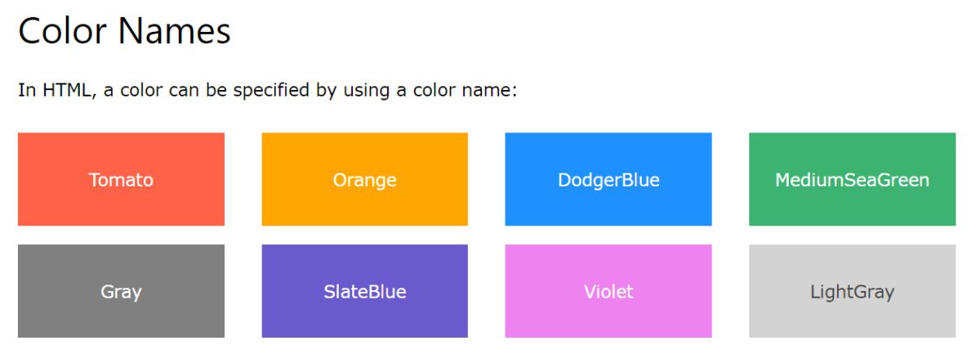The height and width of the screenshot is (354, 980).
Task: Select the Tomato color swatch
Action: pos(121,179)
